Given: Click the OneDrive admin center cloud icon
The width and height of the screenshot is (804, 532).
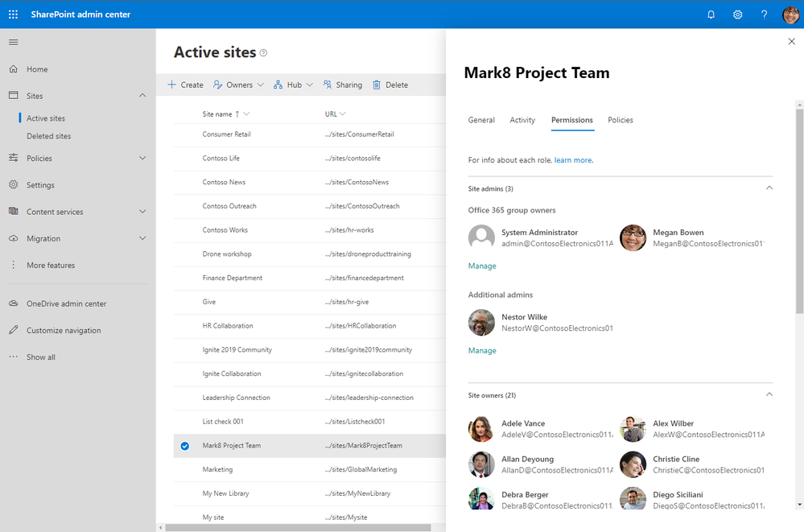Looking at the screenshot, I should pos(14,303).
